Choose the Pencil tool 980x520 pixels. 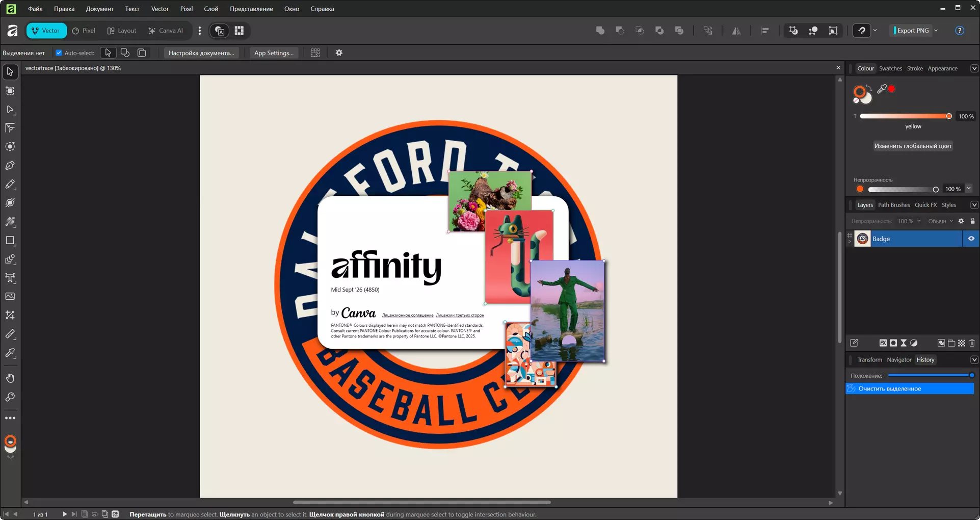click(10, 185)
